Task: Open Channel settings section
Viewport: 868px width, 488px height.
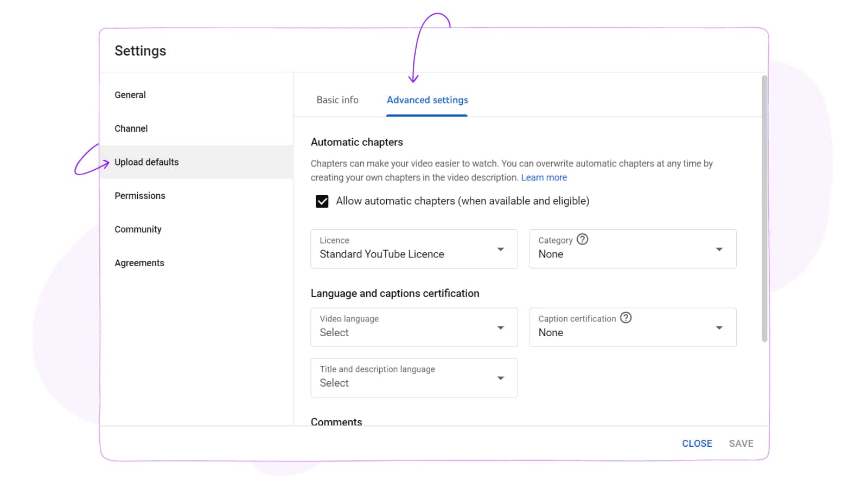Action: (196, 129)
